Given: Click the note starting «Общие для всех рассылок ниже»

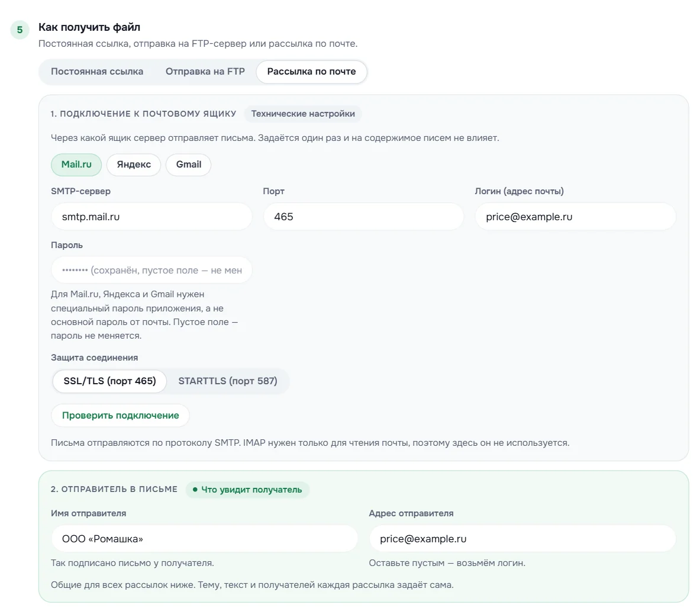Looking at the screenshot, I should tap(252, 585).
